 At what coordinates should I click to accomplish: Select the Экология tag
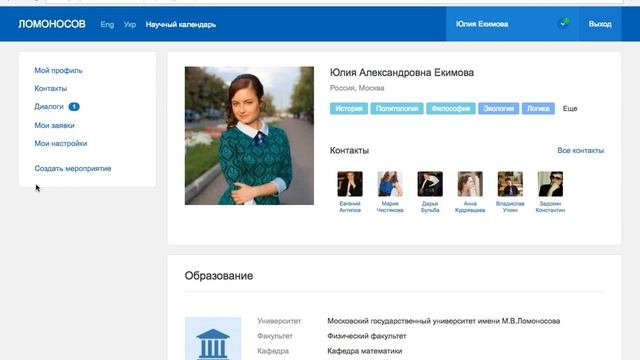498,109
